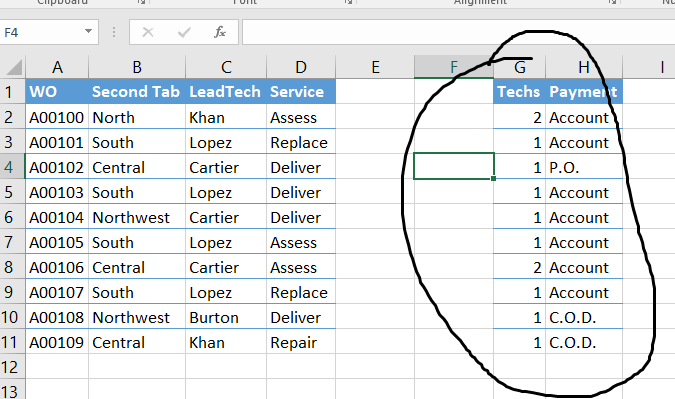Select cell containing A00101
675x399 pixels.
tap(57, 142)
